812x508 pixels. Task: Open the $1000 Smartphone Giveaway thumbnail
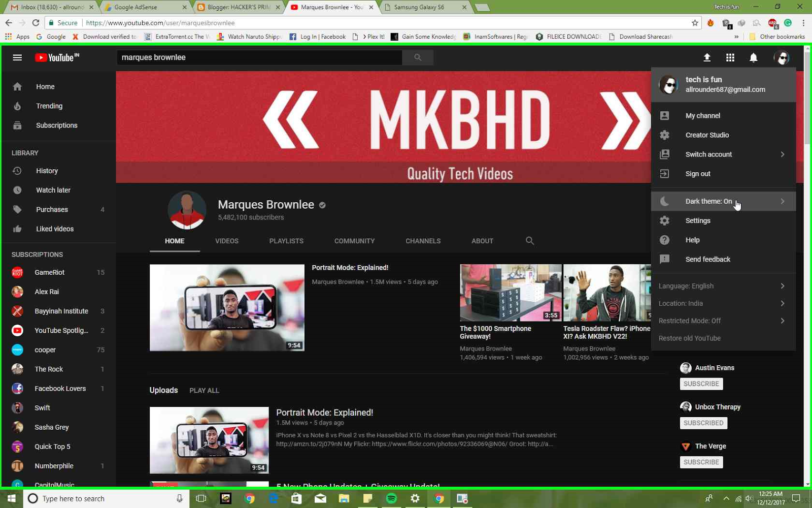click(511, 293)
